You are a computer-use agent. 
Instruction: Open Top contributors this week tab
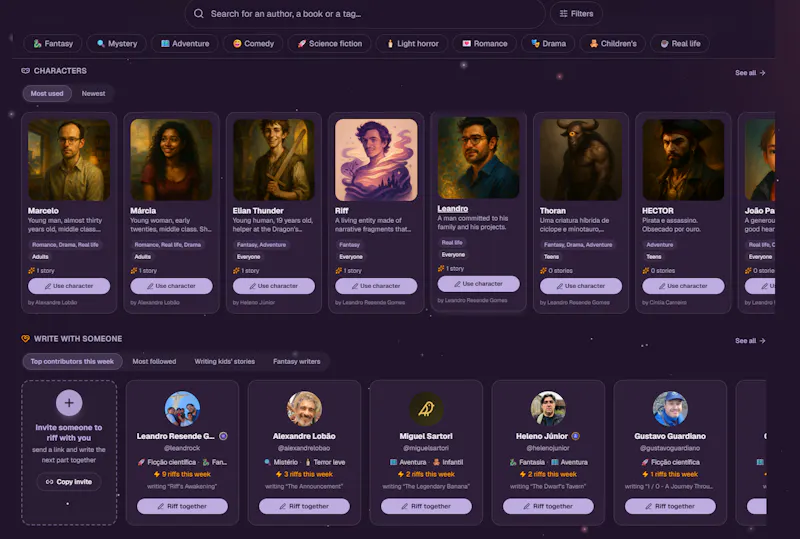click(72, 361)
